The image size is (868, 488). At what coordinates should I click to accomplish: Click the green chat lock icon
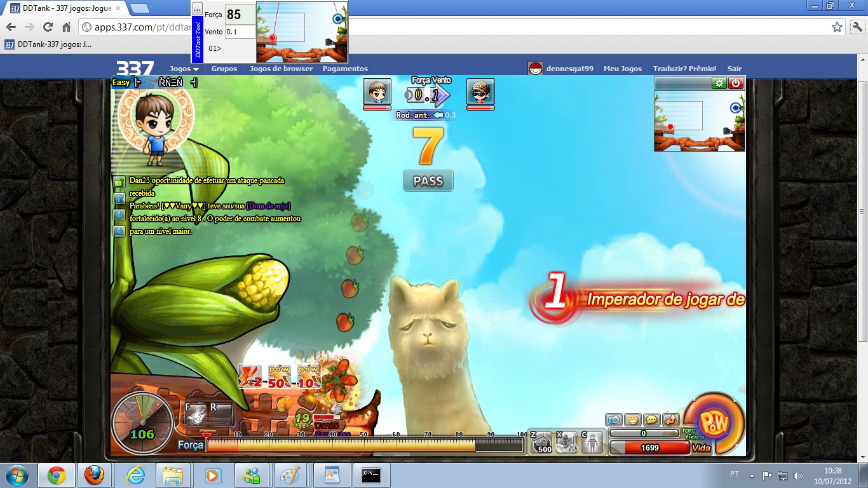click(119, 182)
